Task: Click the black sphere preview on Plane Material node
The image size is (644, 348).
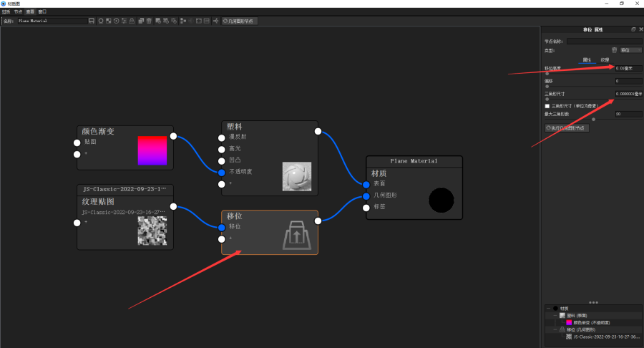Action: tap(441, 200)
